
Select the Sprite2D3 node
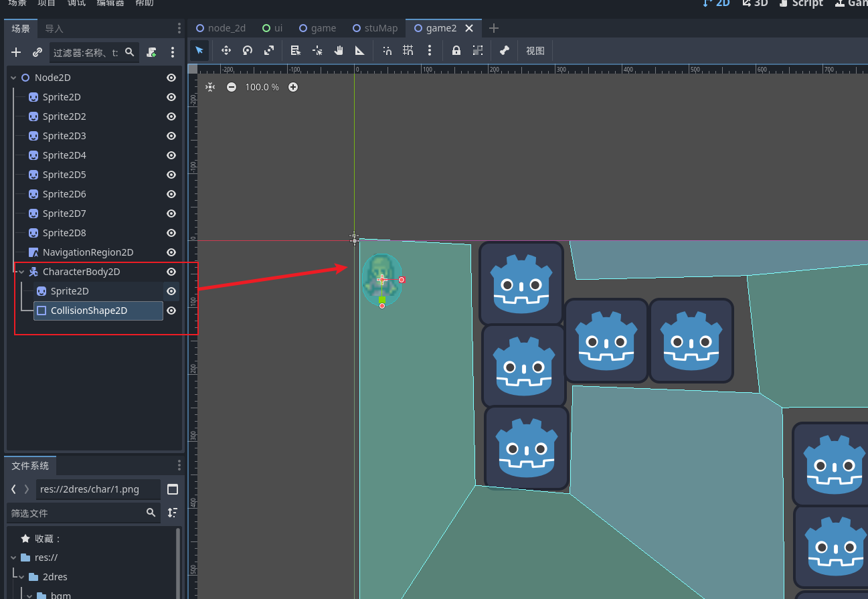[x=64, y=136]
